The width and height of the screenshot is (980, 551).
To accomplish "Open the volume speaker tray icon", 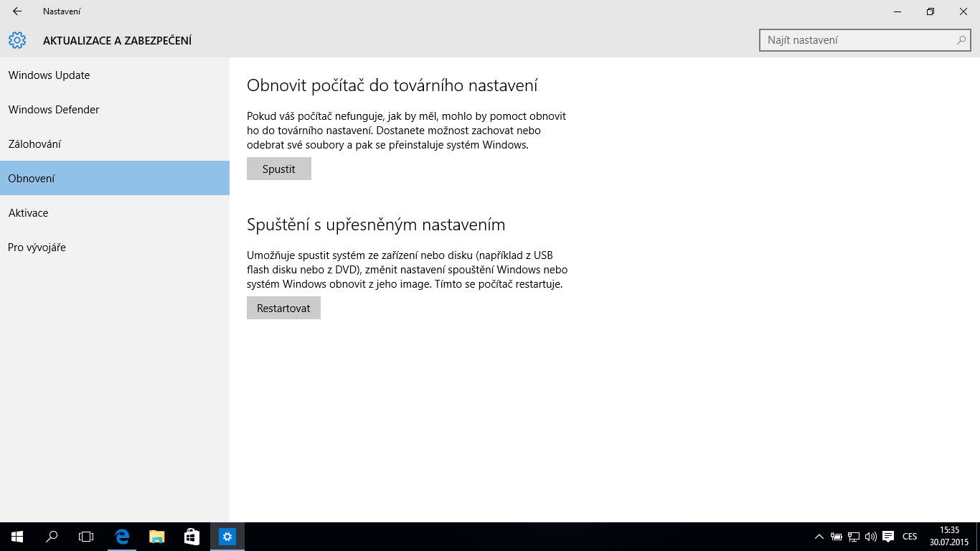I will pos(871,537).
